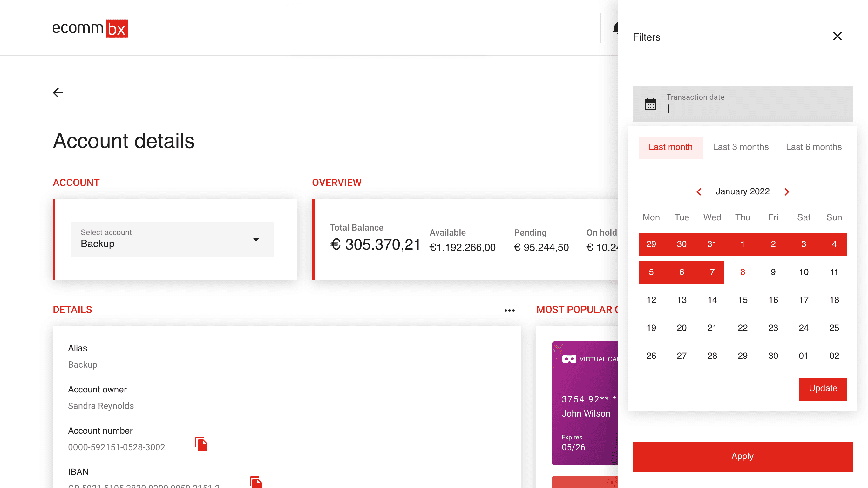The width and height of the screenshot is (868, 488).
Task: Choose January 24 on the calendar
Action: coord(803,328)
